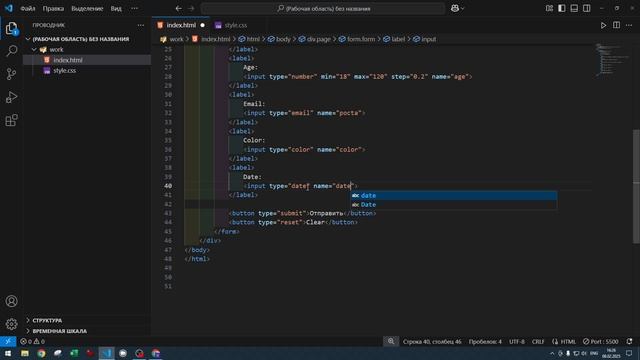Viewport: 640px width, 360px height.
Task: Open Explorer panel More Actions ellipsis
Action: tap(141, 25)
